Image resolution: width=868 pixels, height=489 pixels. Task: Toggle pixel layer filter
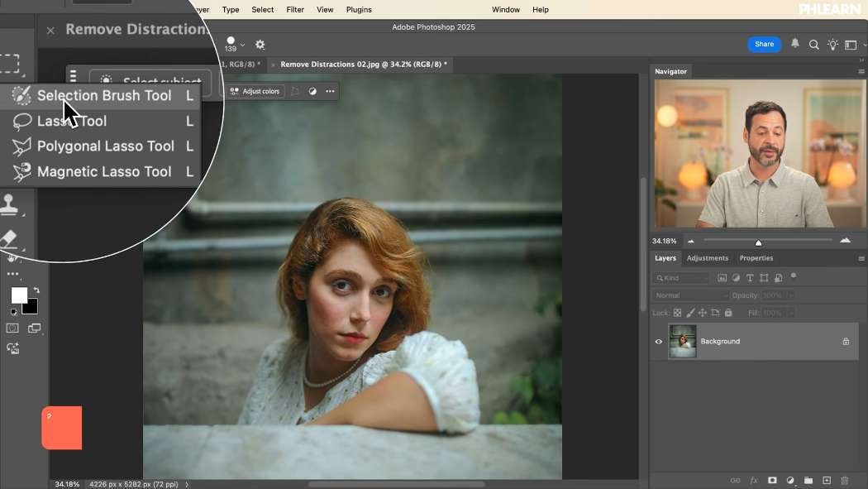tap(722, 278)
